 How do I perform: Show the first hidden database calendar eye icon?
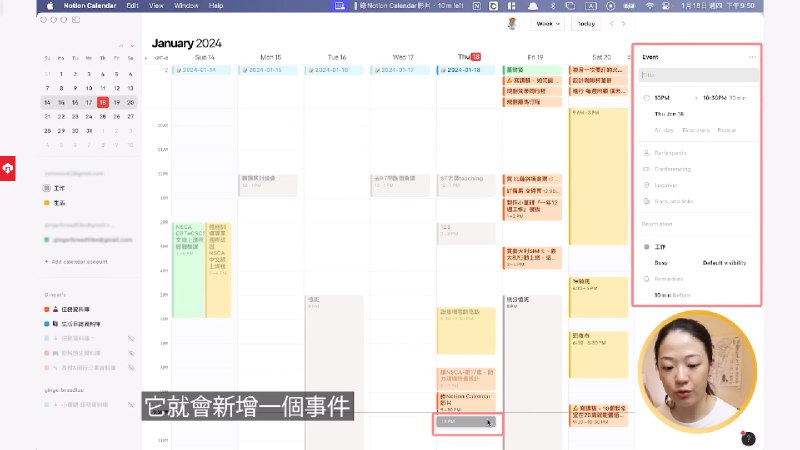131,338
